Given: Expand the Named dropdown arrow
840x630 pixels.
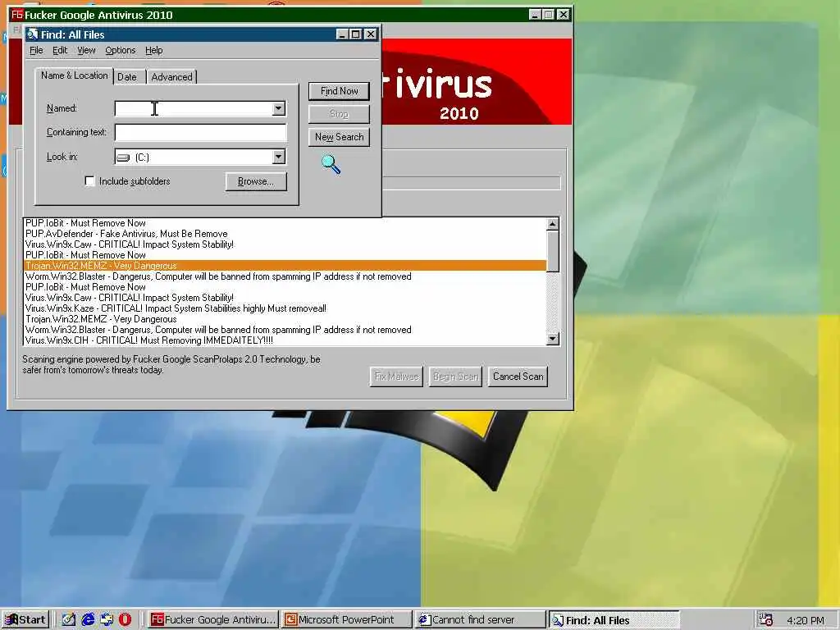Looking at the screenshot, I should (279, 109).
